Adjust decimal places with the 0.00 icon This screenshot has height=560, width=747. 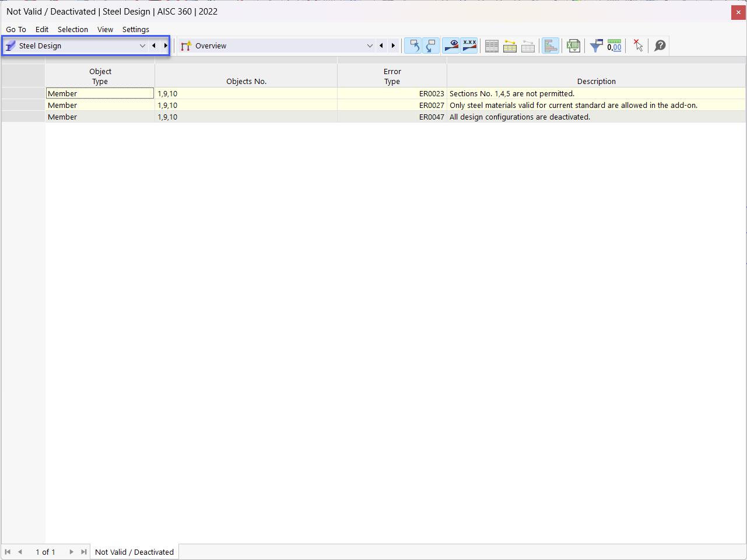click(614, 45)
